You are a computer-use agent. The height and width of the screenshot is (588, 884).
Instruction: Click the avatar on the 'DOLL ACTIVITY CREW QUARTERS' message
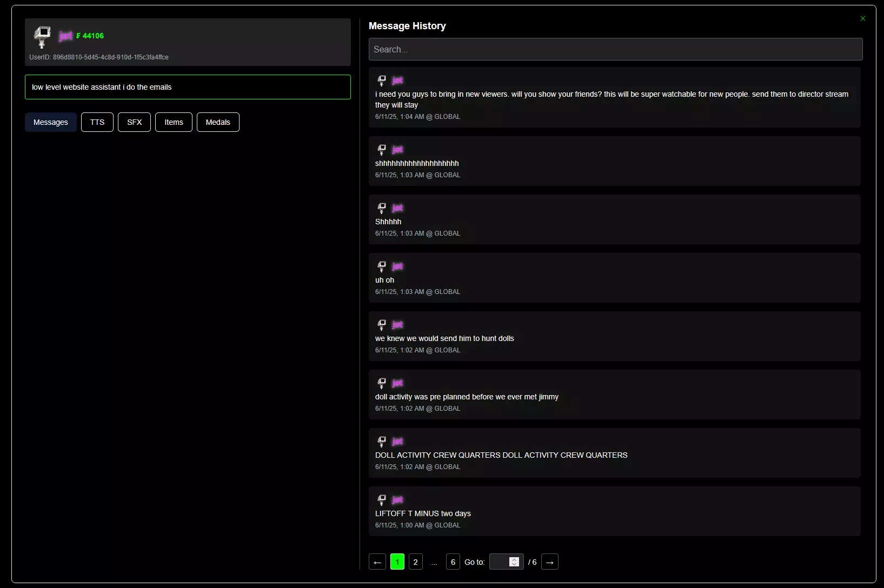(x=382, y=442)
